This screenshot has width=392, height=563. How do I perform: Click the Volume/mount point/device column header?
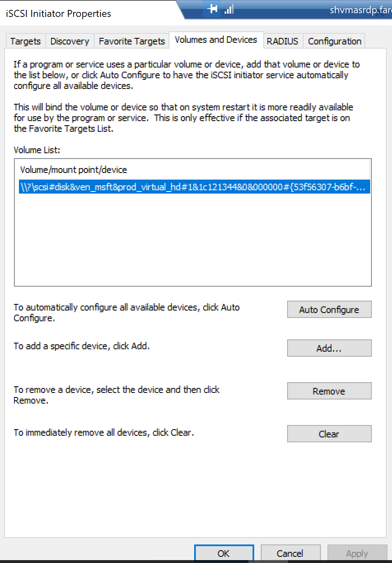[x=74, y=170]
